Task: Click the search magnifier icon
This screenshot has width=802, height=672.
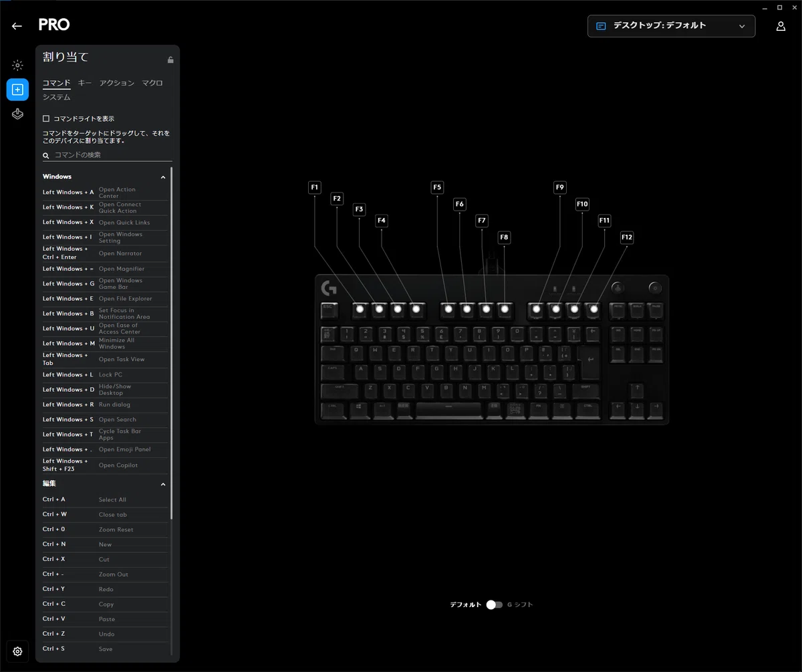Action: click(46, 155)
